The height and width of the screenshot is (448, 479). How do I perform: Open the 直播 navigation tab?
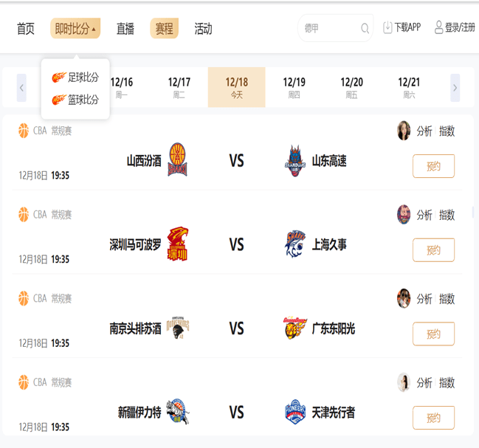125,29
